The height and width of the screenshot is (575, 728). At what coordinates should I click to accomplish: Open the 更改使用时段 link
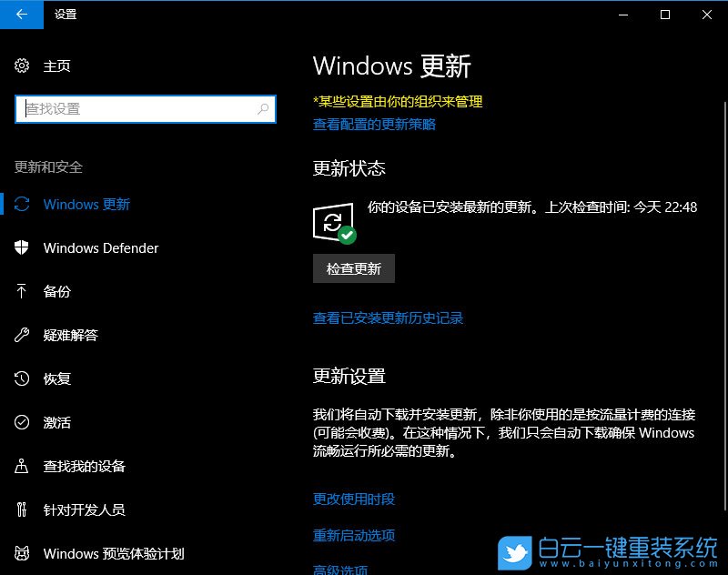(x=353, y=499)
